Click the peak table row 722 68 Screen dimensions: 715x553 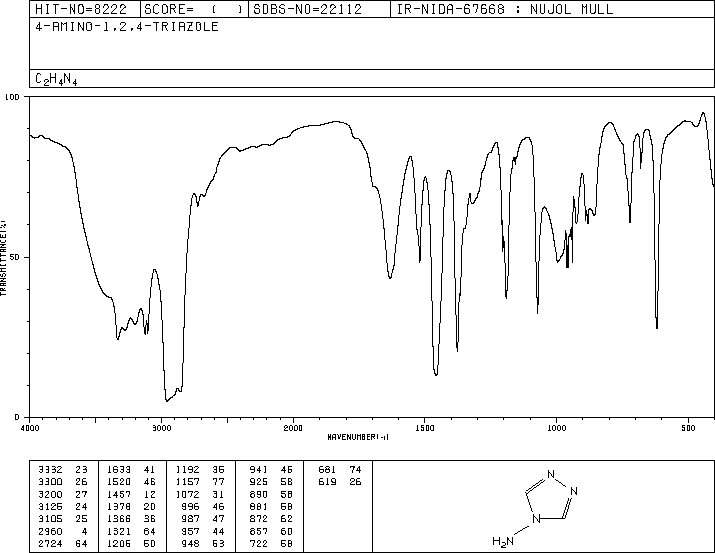pos(270,543)
